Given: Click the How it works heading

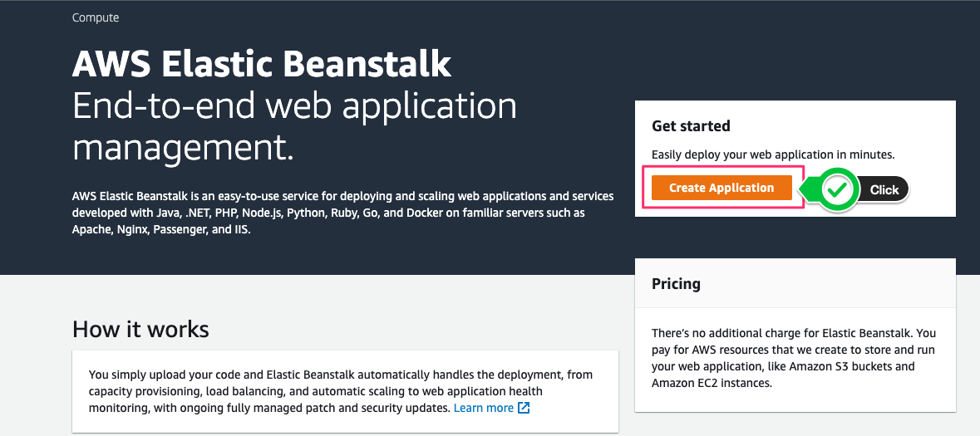Looking at the screenshot, I should 140,329.
